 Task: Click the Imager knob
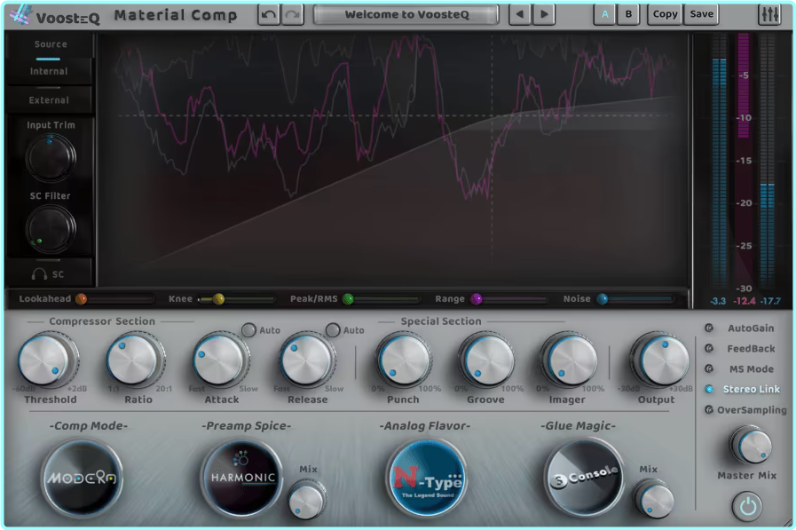point(569,360)
